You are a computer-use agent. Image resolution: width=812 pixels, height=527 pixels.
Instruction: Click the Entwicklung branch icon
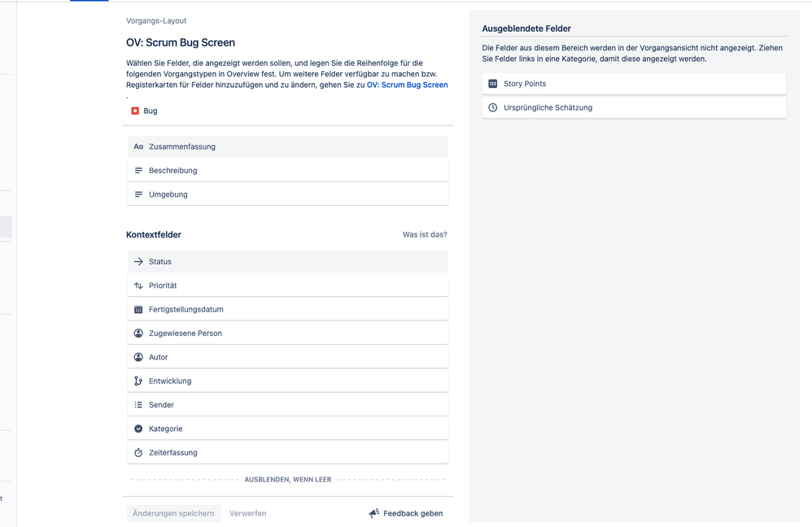pos(138,381)
